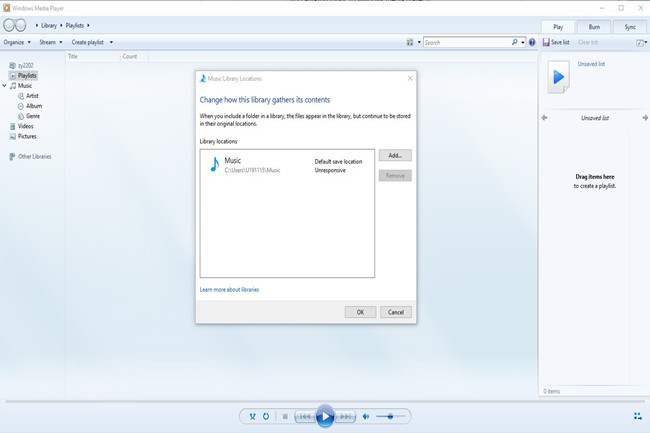This screenshot has height=433, width=650.
Task: Click the search magnifier icon
Action: coord(515,43)
